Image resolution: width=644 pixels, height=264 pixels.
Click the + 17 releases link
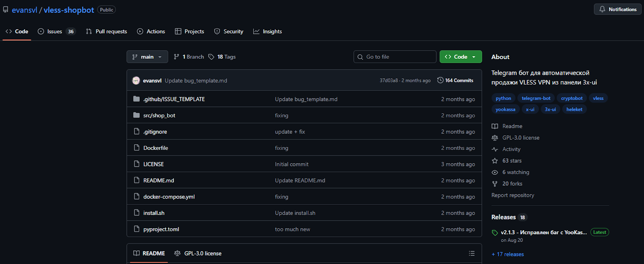click(508, 254)
